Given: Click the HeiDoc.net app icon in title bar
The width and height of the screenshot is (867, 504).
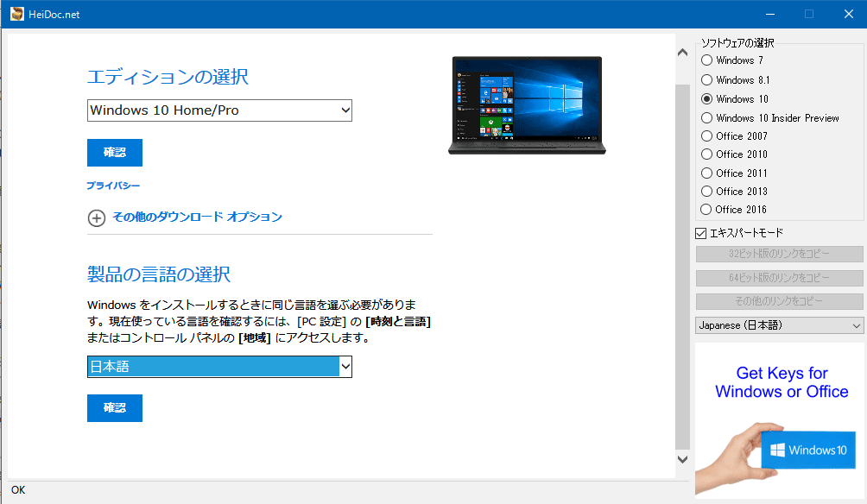Looking at the screenshot, I should pyautogui.click(x=17, y=14).
